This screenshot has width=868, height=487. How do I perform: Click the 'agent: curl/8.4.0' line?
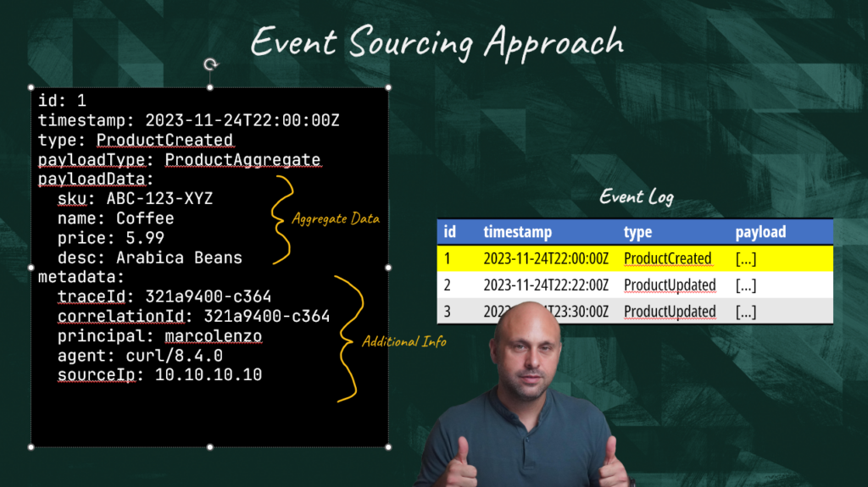pos(140,356)
